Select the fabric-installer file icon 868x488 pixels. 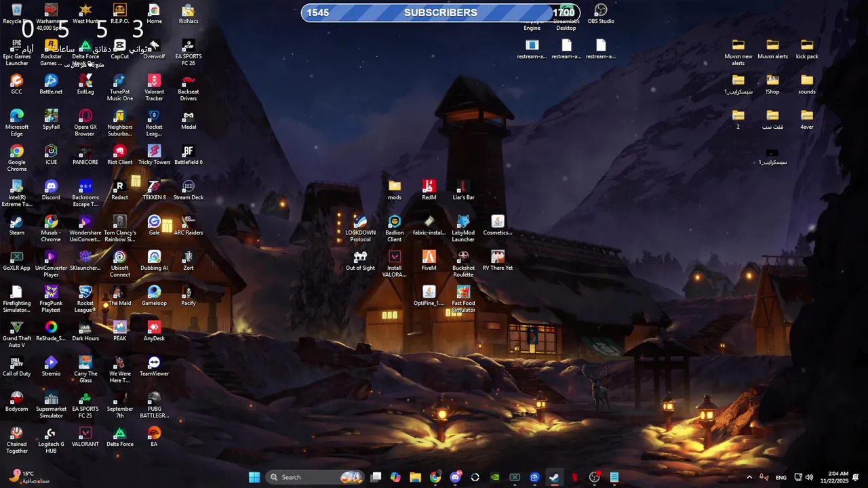429,225
